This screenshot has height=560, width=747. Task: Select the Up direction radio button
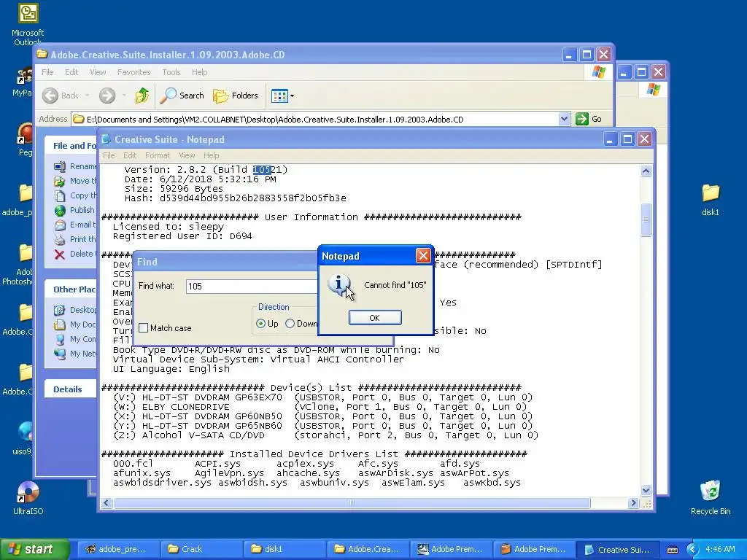(x=260, y=323)
